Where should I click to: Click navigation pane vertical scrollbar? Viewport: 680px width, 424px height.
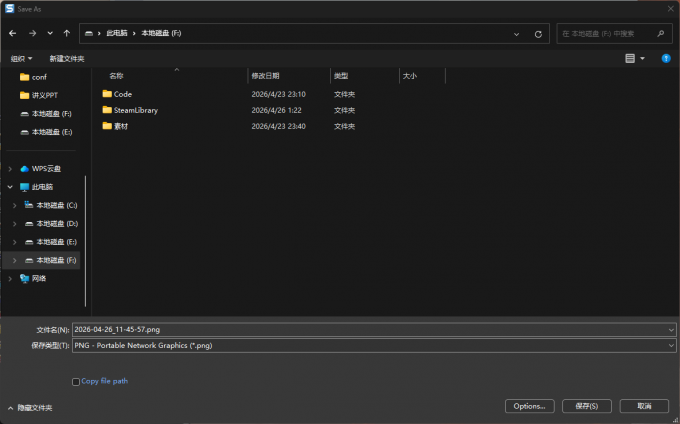85,241
